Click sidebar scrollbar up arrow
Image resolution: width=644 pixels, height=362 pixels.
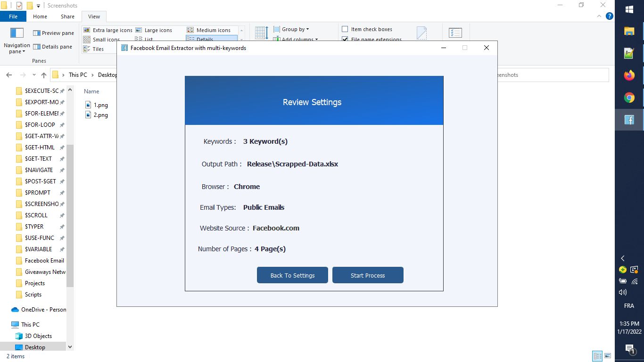70,90
